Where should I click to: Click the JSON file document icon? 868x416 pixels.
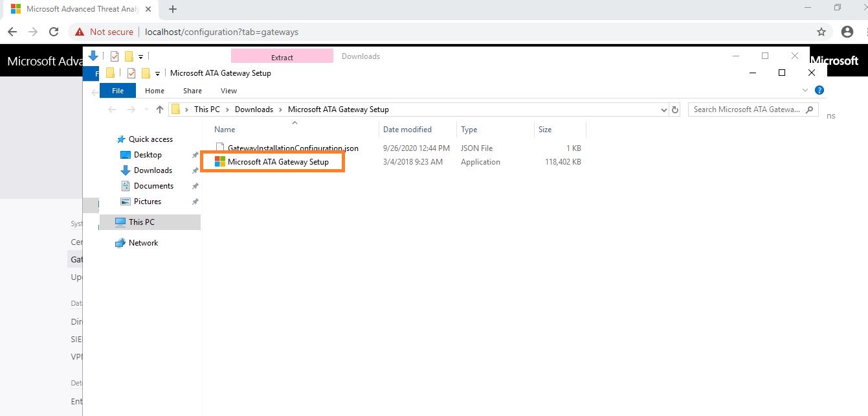coord(219,148)
